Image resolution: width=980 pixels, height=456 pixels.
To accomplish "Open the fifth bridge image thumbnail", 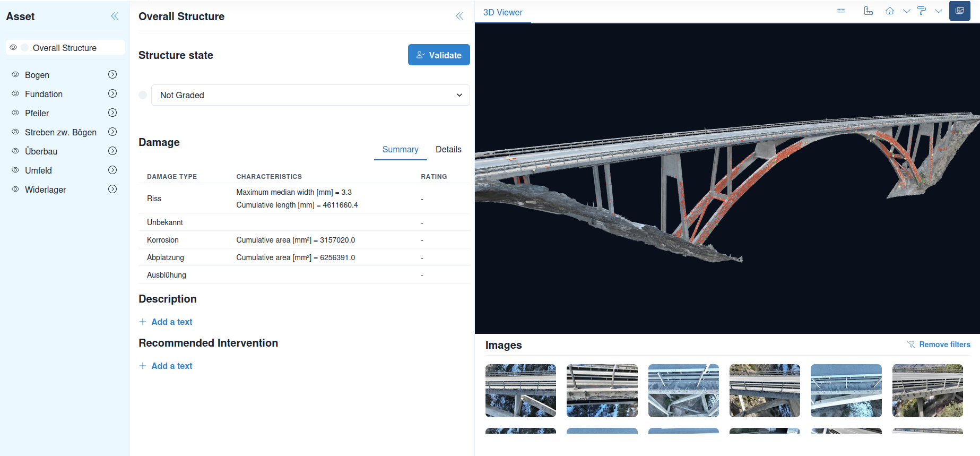I will 846,391.
